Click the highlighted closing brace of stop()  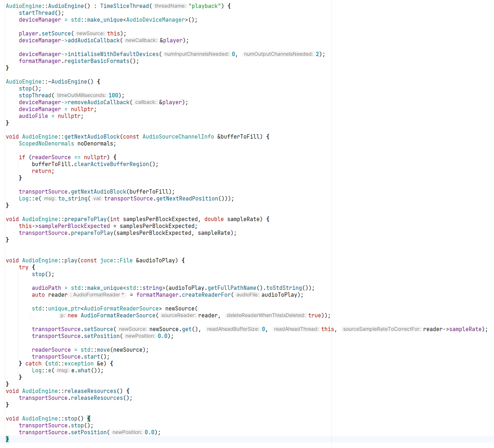[7, 439]
